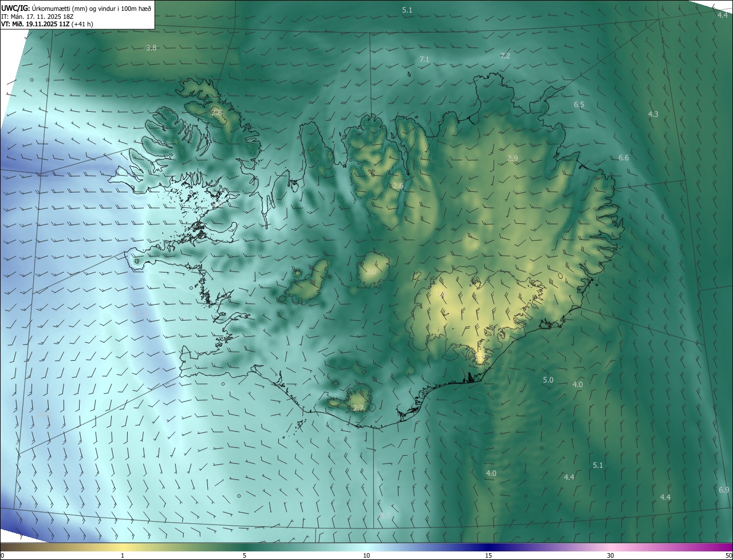Select the color scale tick labeled 15
733x560 pixels.
[x=488, y=555]
